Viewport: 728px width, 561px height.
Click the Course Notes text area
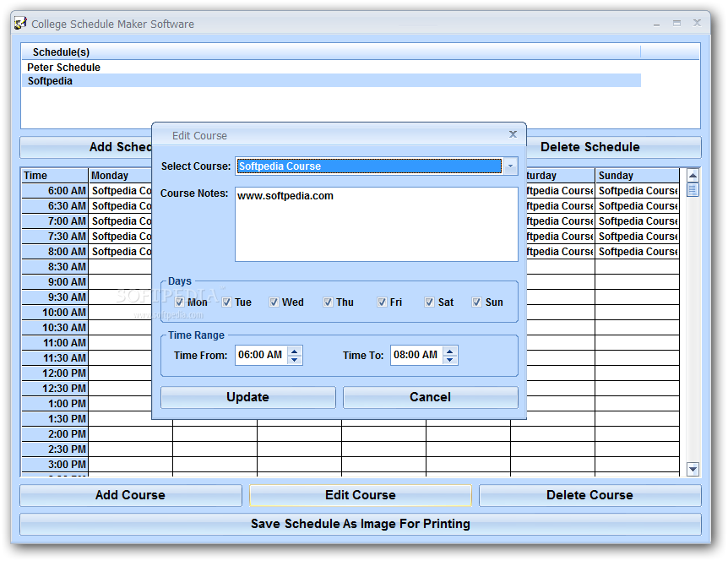[x=377, y=224]
